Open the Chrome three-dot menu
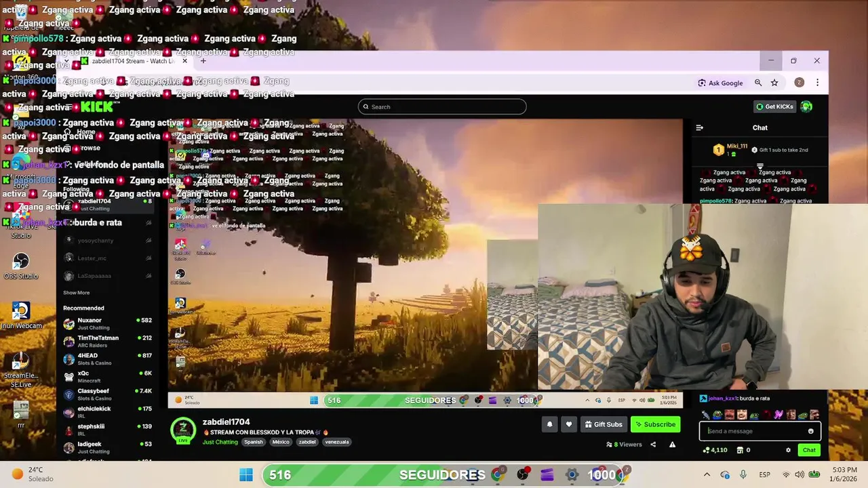The image size is (868, 488). 817,83
